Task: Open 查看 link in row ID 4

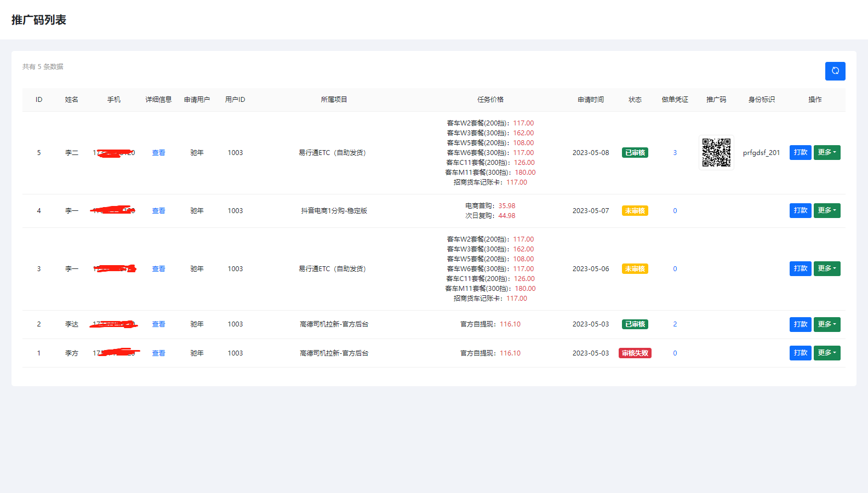Action: coord(158,211)
